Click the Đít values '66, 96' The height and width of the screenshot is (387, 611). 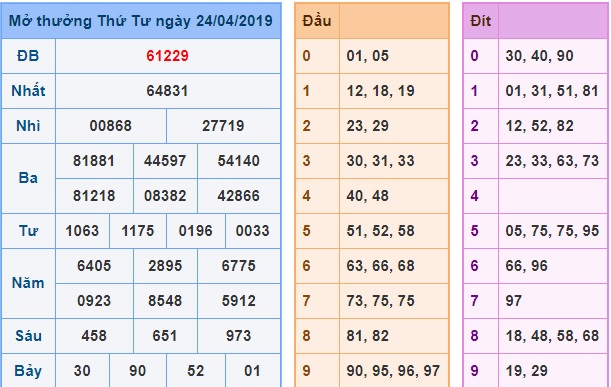point(526,266)
